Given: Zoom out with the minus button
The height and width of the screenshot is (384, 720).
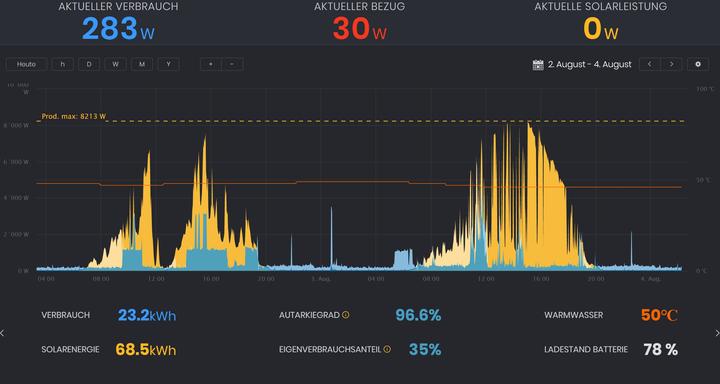Looking at the screenshot, I should (x=232, y=64).
